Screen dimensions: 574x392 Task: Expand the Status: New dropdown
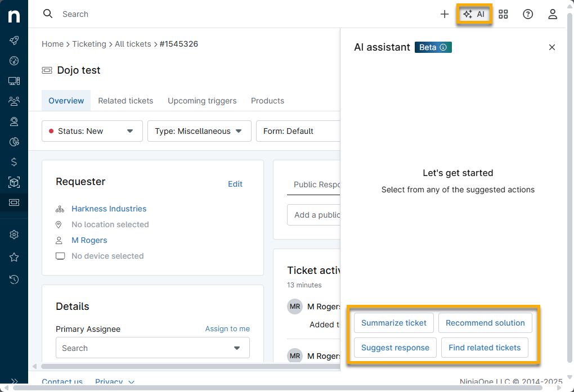point(92,131)
